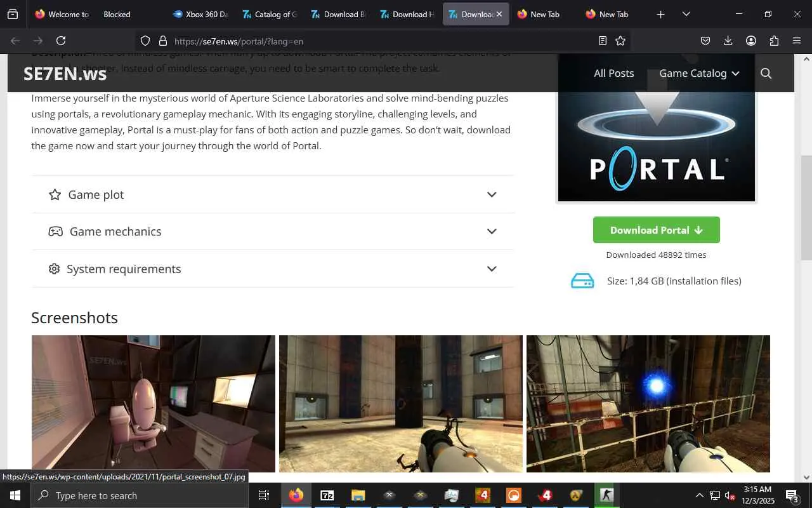Search the SE7EN.ws site with magnifier

766,73
